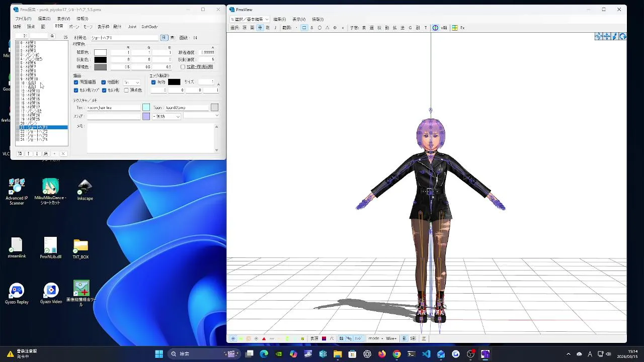Switch material name to 日 Japanese toggle
The height and width of the screenshot is (362, 644).
tap(164, 38)
